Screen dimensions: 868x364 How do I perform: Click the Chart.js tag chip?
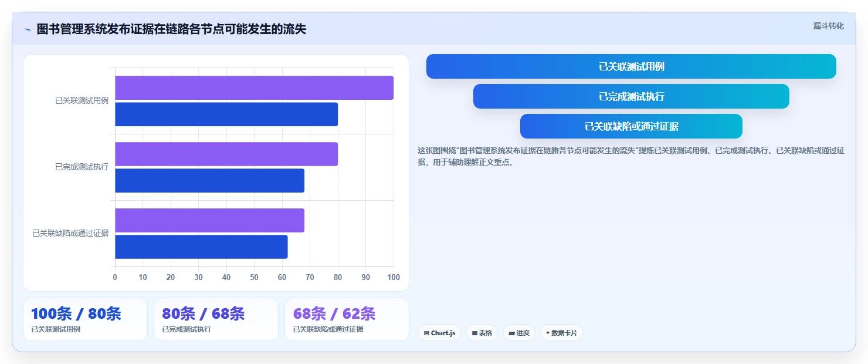click(439, 333)
